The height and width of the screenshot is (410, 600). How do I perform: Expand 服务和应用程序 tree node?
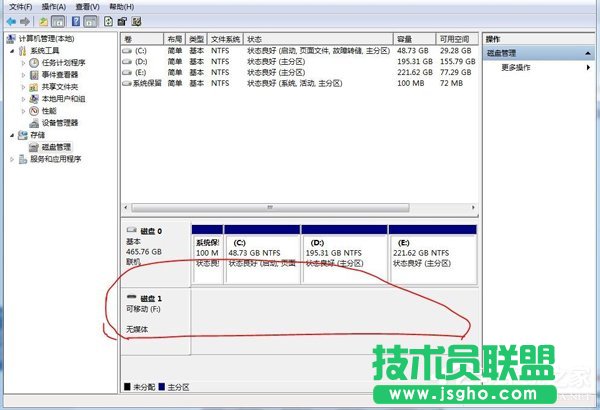coord(13,159)
